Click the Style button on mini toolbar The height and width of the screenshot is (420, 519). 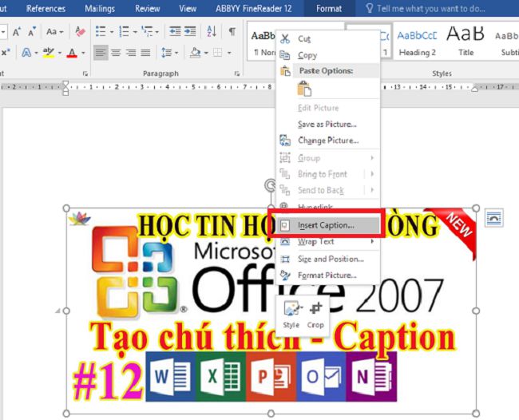click(291, 315)
